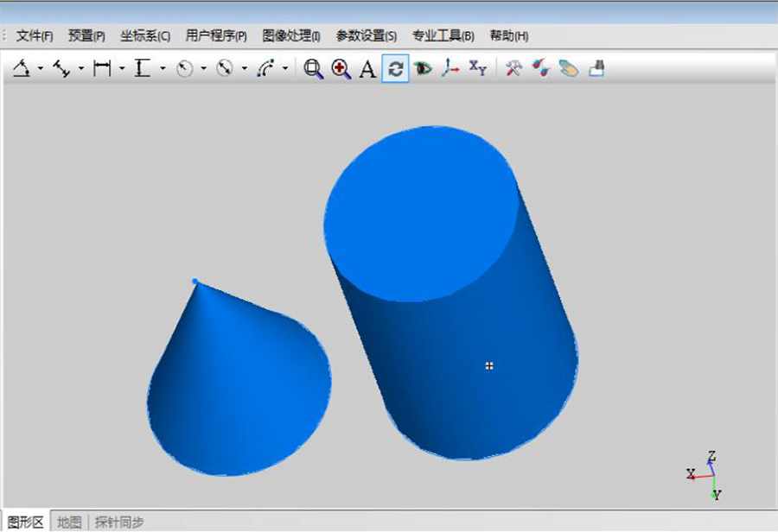The width and height of the screenshot is (778, 532).
Task: Switch to the 探针同步 tab
Action: pos(119,522)
